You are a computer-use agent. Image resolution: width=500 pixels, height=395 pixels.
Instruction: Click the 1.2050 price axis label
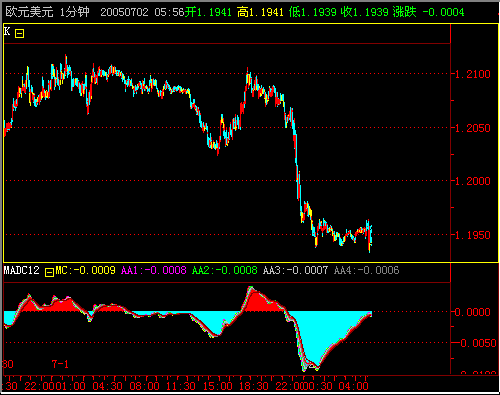point(473,128)
